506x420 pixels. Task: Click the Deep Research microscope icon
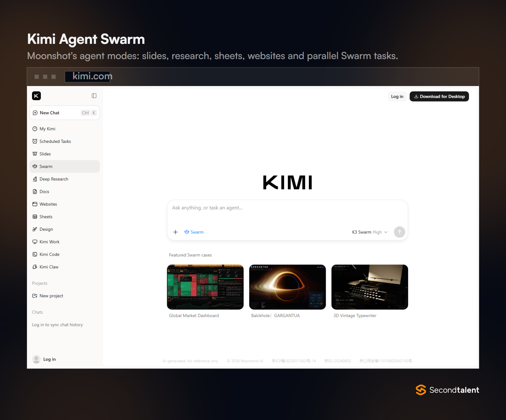point(35,179)
